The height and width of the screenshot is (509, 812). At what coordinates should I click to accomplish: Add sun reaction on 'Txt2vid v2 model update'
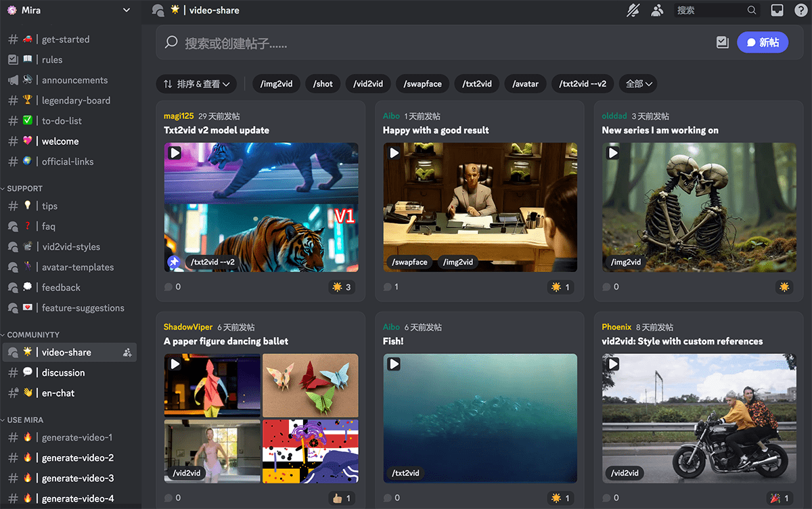(x=342, y=287)
